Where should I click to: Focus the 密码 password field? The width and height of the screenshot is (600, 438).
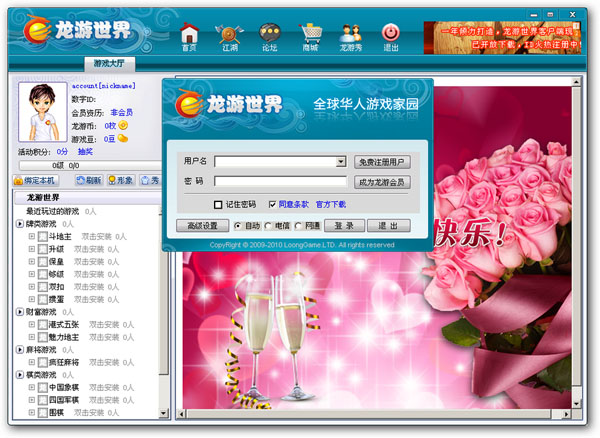pos(280,181)
